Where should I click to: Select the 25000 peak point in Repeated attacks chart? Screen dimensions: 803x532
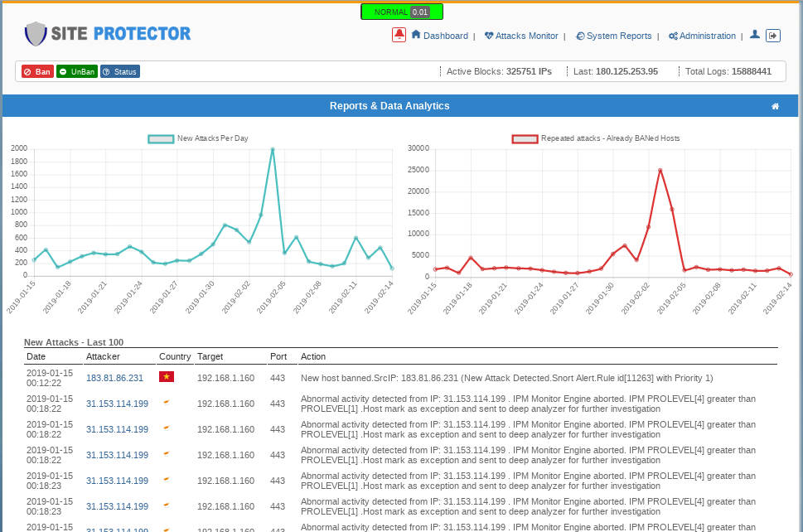tap(660, 171)
